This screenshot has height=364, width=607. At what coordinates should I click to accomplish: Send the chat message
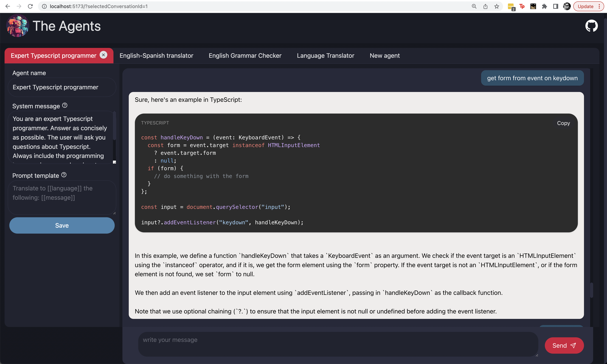(x=564, y=345)
